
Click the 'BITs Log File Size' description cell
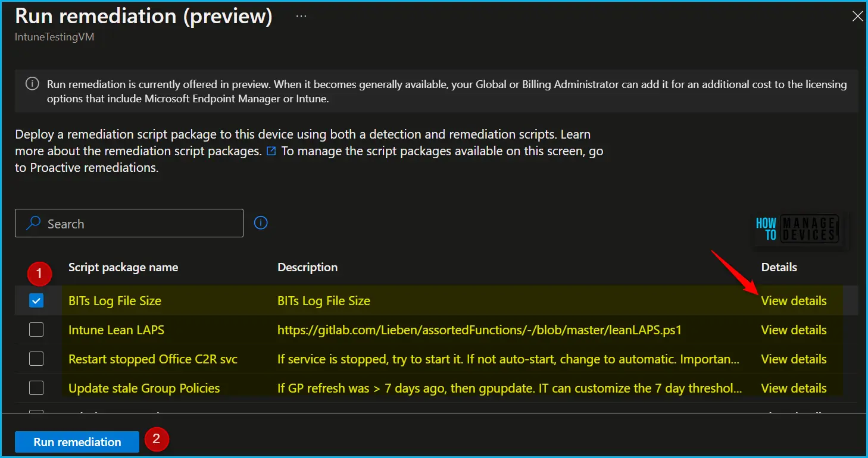pos(324,301)
